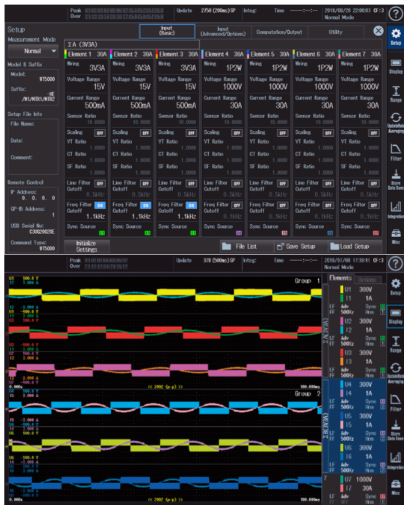
Task: Open help in the lower waveform screen
Action: coord(395,264)
